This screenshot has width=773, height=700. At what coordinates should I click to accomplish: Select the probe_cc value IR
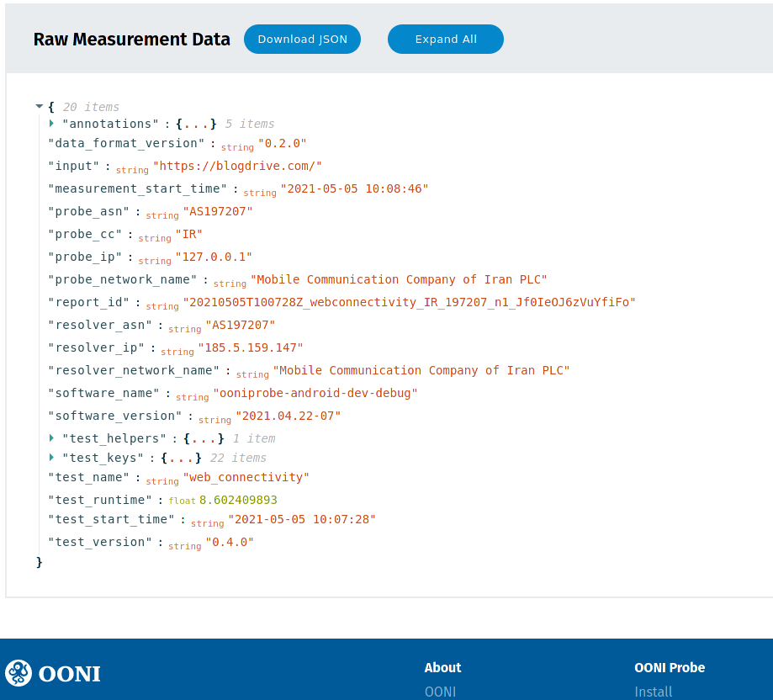point(189,234)
